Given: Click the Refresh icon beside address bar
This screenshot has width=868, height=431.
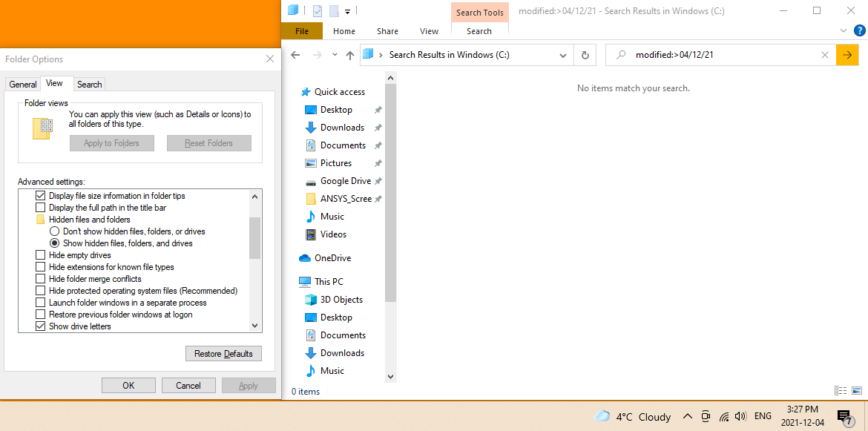Looking at the screenshot, I should [x=585, y=55].
